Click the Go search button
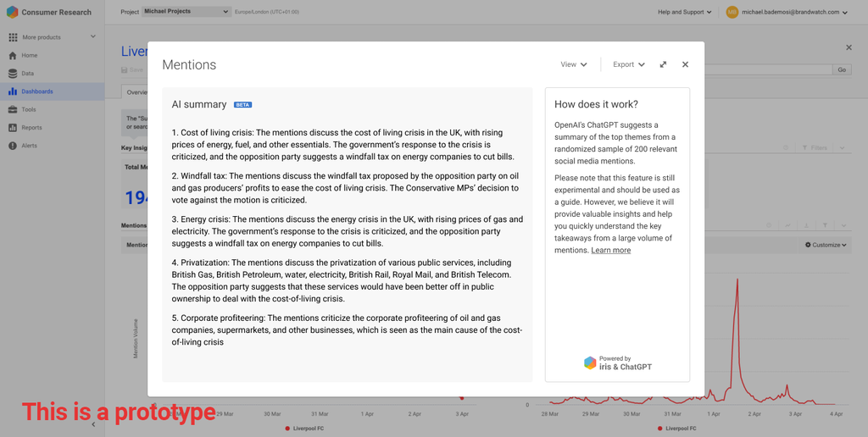868x437 pixels. (x=842, y=70)
